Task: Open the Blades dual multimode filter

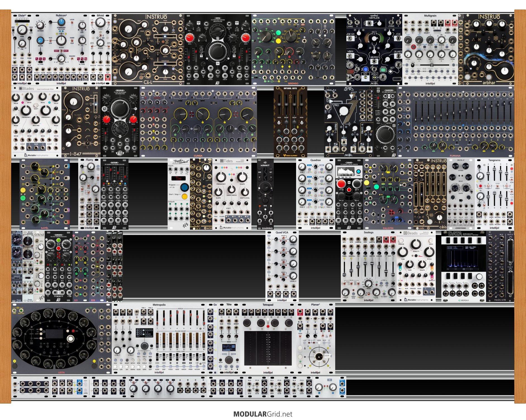Action: click(x=36, y=122)
